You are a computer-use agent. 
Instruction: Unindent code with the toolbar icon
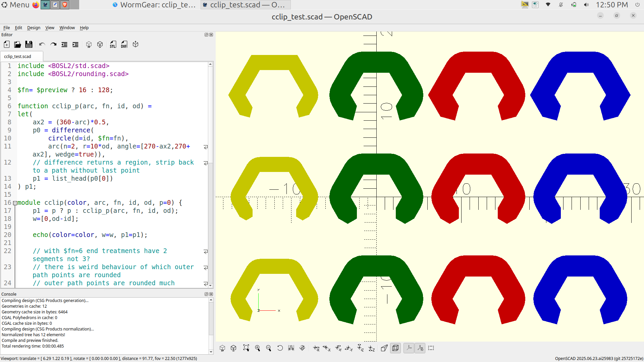(64, 45)
